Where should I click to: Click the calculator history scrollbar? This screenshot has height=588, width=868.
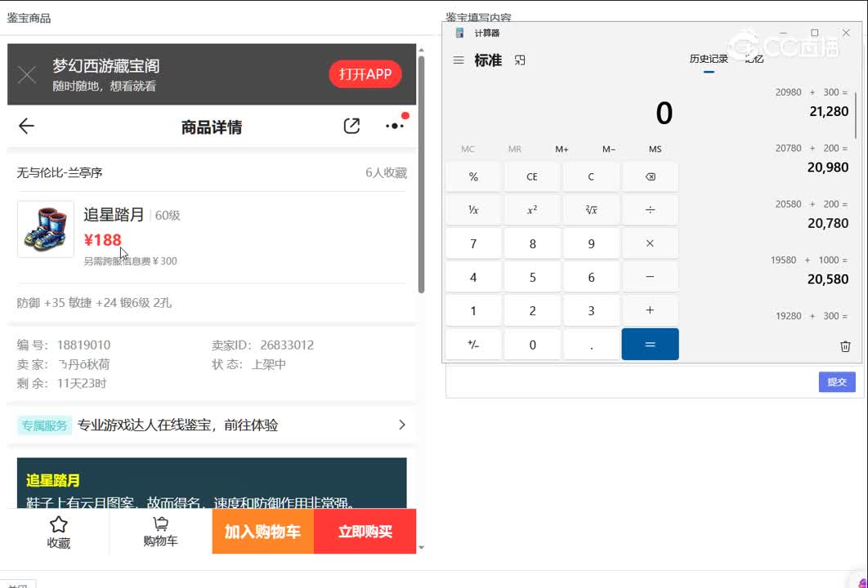point(856,115)
